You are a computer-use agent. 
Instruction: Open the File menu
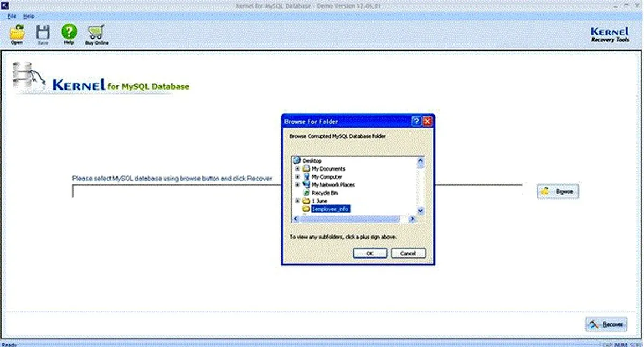pyautogui.click(x=12, y=17)
